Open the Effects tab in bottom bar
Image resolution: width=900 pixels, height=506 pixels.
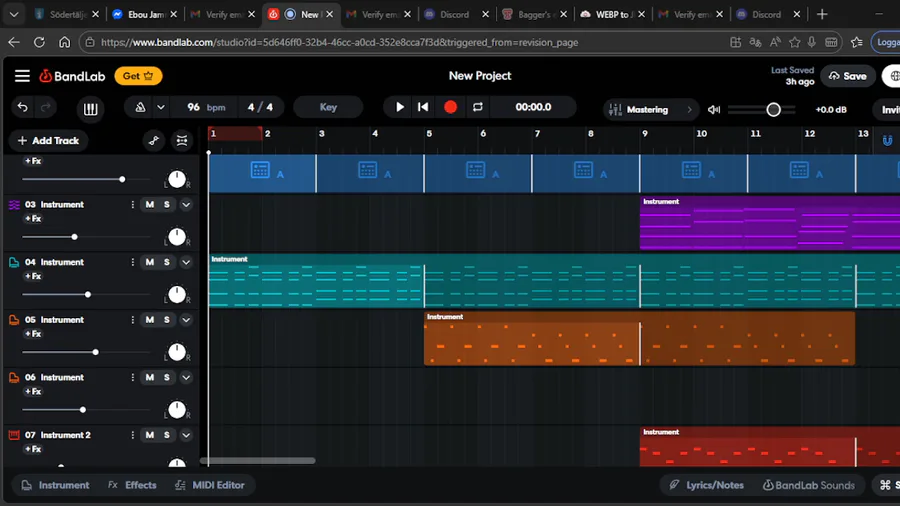132,485
